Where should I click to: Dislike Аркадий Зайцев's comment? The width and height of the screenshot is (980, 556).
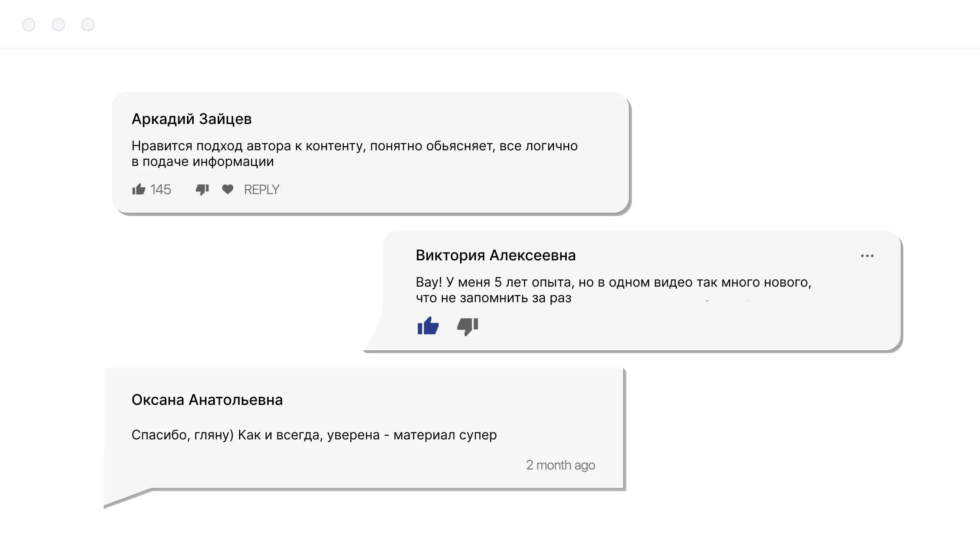click(x=202, y=189)
